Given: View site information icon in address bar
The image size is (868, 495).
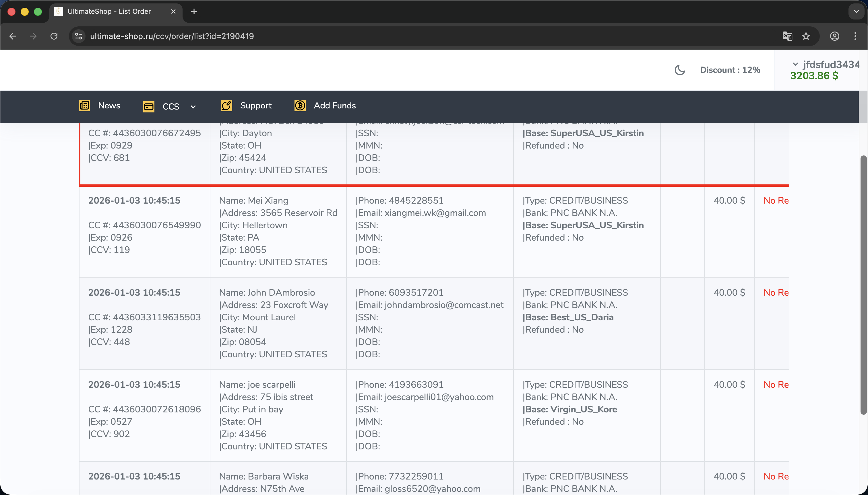Looking at the screenshot, I should (x=79, y=36).
